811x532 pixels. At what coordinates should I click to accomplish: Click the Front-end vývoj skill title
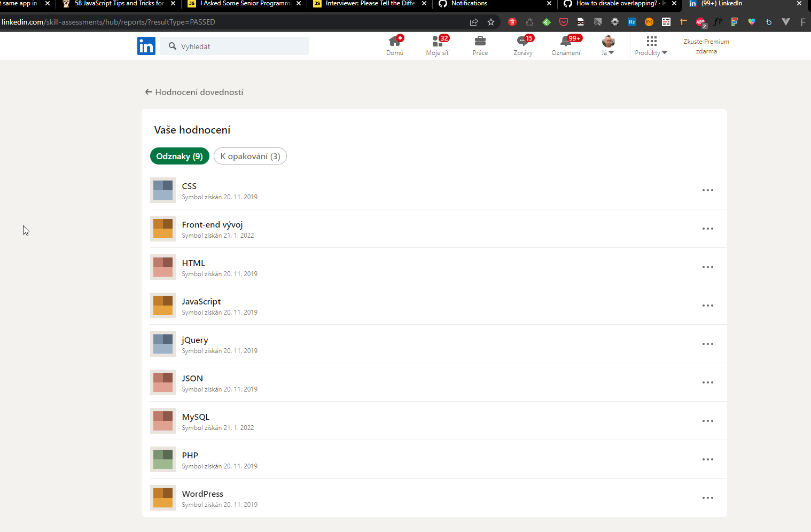click(212, 224)
